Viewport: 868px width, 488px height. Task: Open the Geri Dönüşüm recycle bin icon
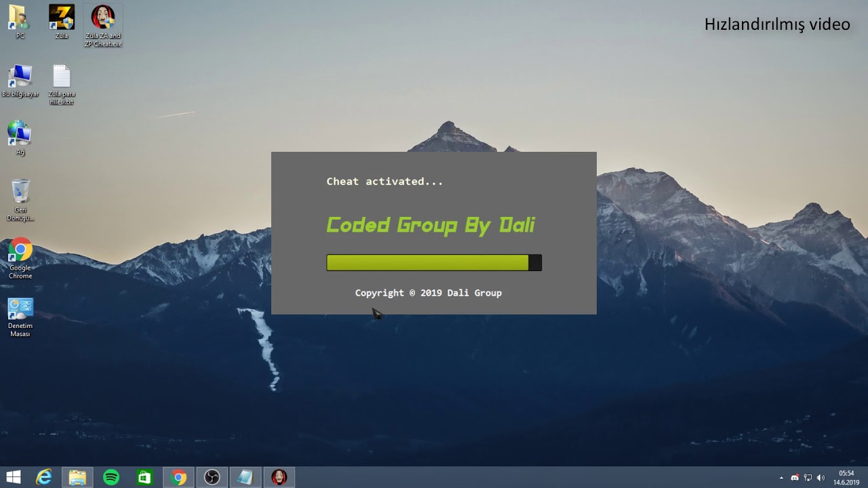20,200
